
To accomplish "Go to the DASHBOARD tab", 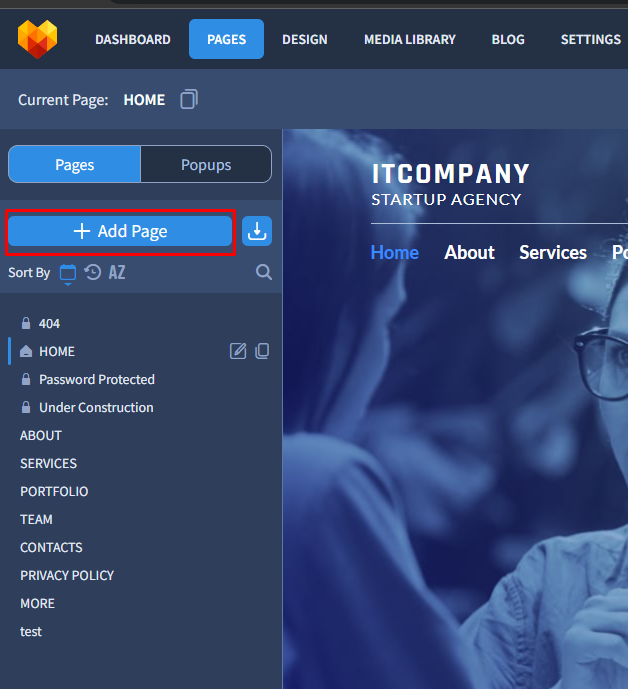I will (x=133, y=40).
